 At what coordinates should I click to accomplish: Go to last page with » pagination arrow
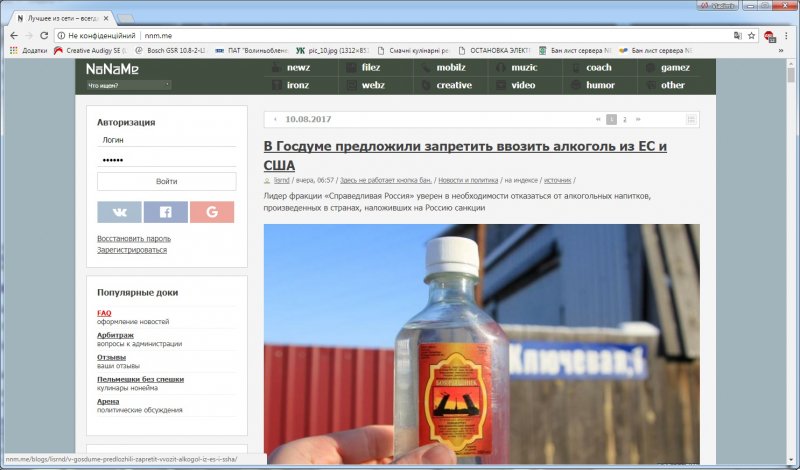click(638, 119)
